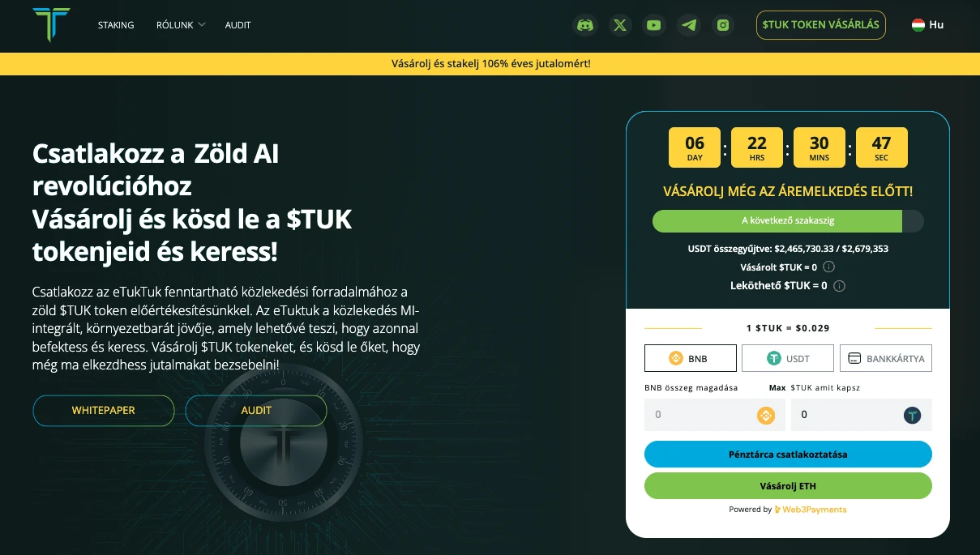
Task: Click the SEC countdown box
Action: (x=882, y=147)
